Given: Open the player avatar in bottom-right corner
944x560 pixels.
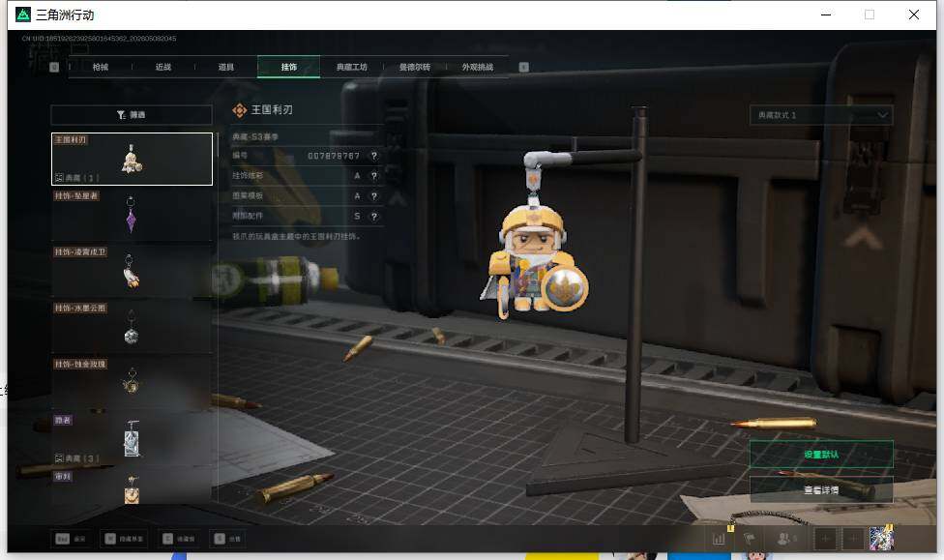Looking at the screenshot, I should 881,539.
